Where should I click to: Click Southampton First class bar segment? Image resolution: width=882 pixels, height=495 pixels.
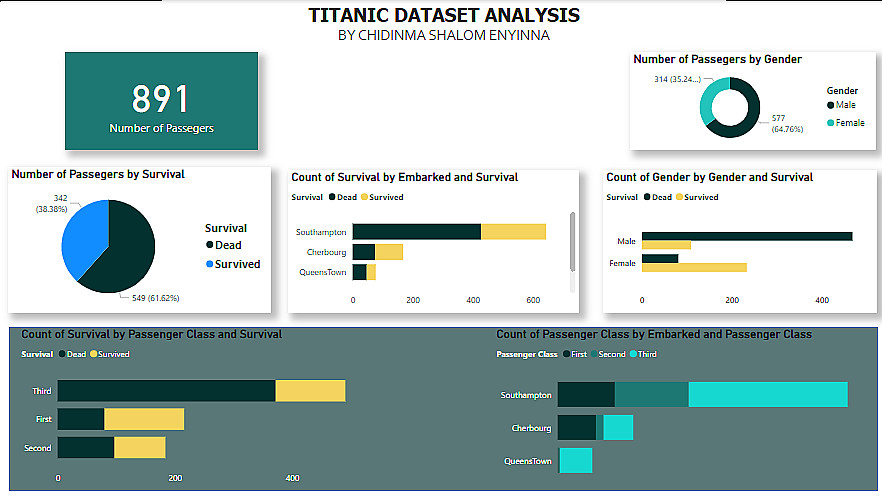586,394
